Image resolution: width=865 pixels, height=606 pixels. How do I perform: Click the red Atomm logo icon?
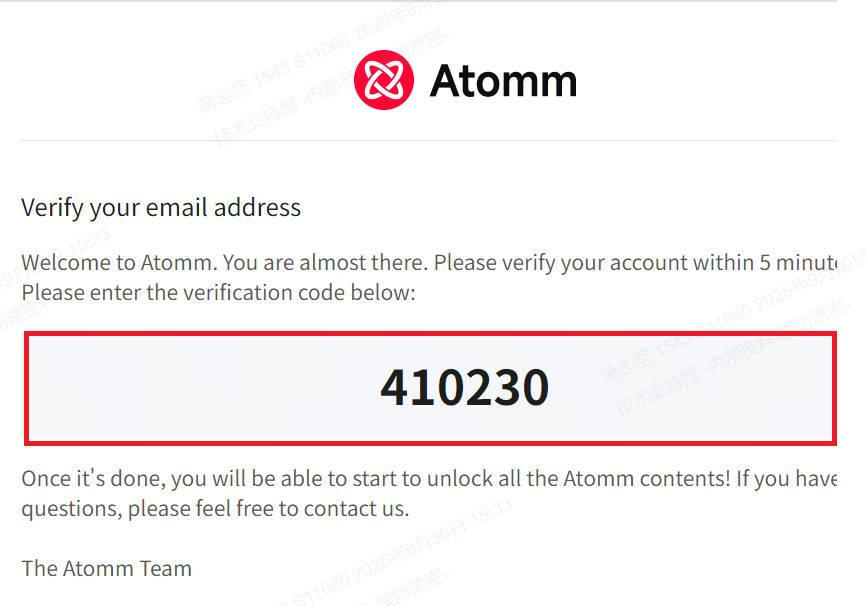pos(383,80)
